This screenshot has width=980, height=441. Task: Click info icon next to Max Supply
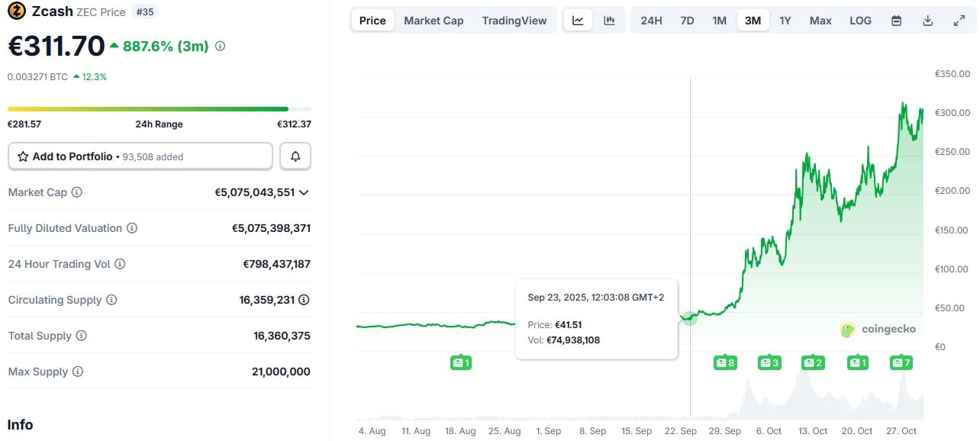click(x=77, y=372)
